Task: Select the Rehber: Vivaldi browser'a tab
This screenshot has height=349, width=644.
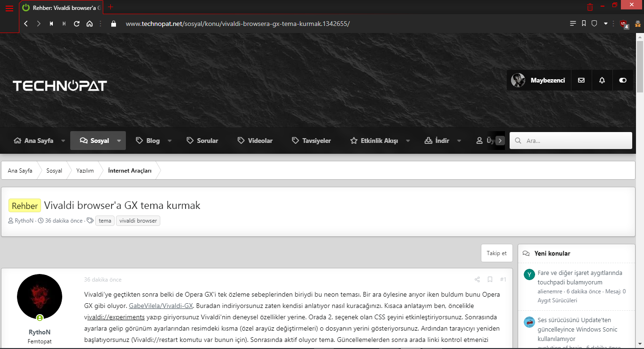Action: coord(61,8)
